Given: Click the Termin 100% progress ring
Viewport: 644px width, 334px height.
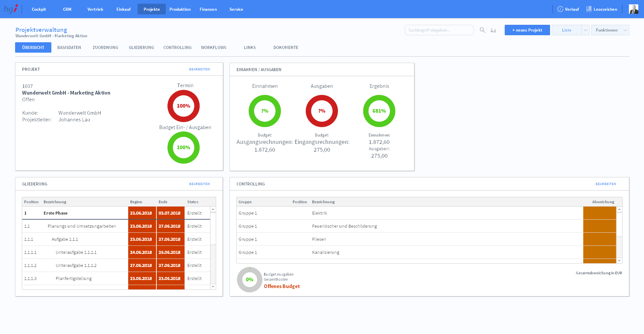Looking at the screenshot, I should [184, 106].
